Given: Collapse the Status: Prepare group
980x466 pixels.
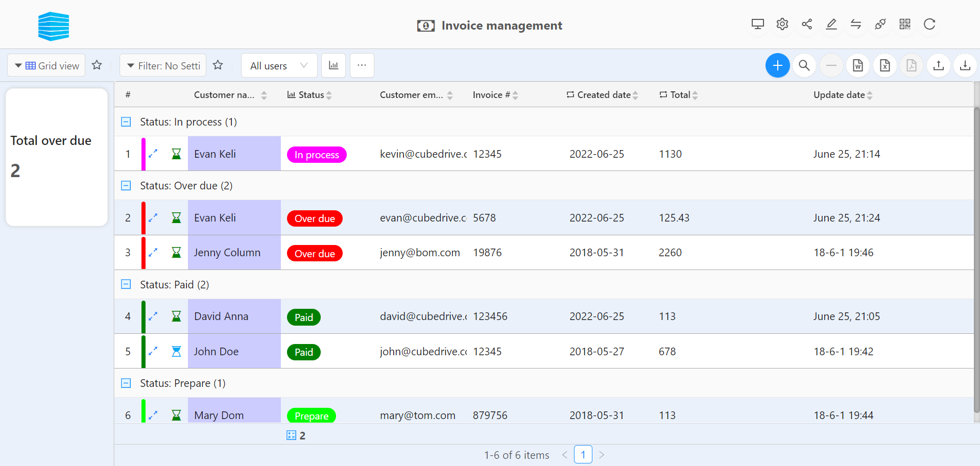Looking at the screenshot, I should tap(126, 383).
